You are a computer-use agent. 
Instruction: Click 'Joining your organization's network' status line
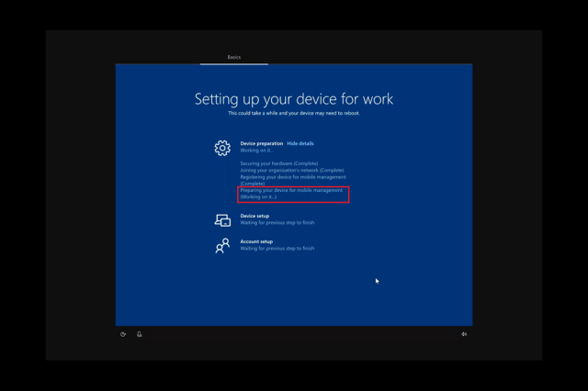point(292,170)
